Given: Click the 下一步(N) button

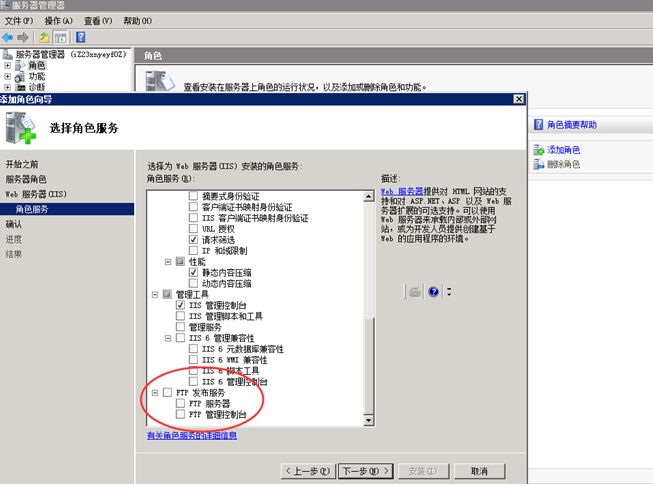Looking at the screenshot, I should click(x=363, y=471).
